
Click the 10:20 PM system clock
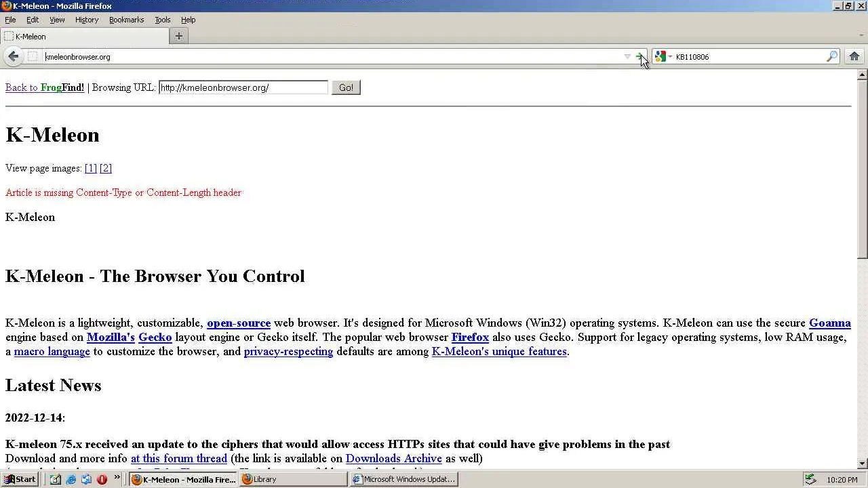tap(842, 480)
